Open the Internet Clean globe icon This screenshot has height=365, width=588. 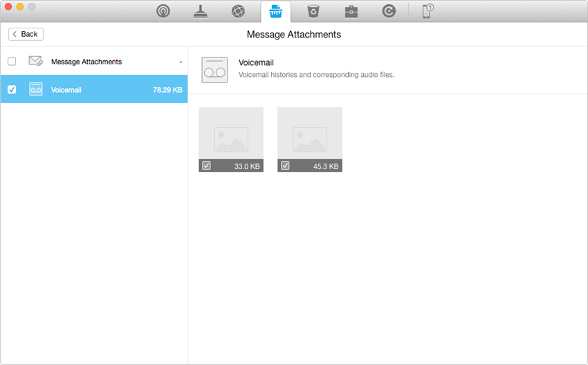238,11
